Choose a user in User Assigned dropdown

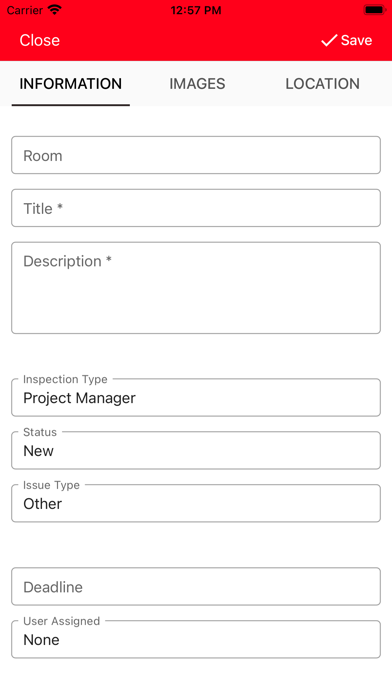point(196,639)
